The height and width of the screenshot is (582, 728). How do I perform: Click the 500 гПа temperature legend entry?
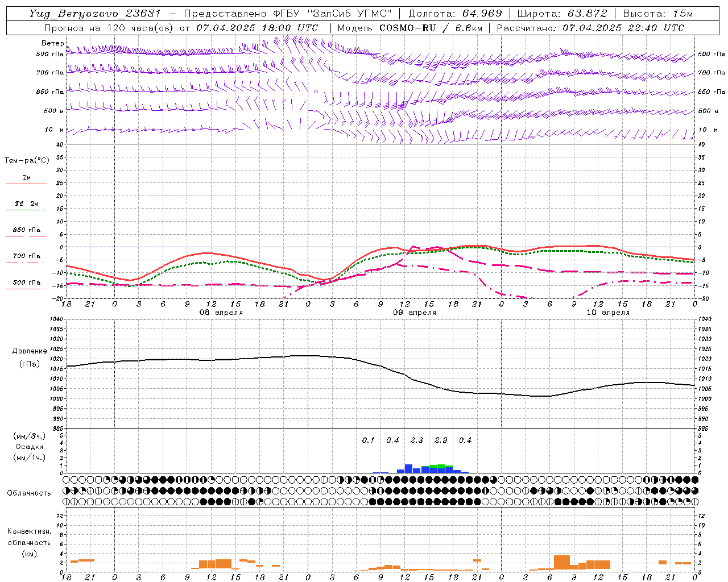pos(26,282)
